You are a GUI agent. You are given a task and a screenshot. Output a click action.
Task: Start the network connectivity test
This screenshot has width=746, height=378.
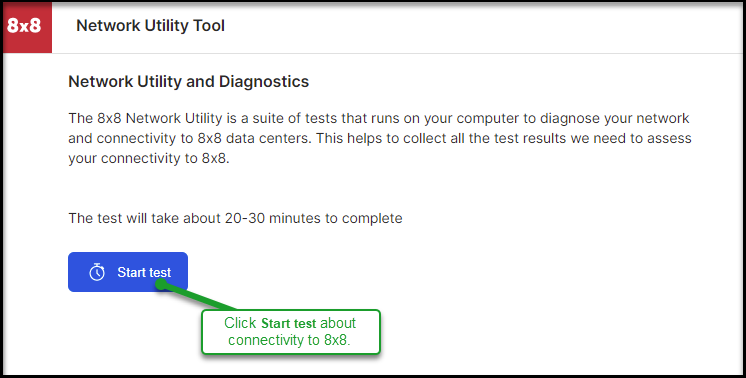(x=128, y=272)
